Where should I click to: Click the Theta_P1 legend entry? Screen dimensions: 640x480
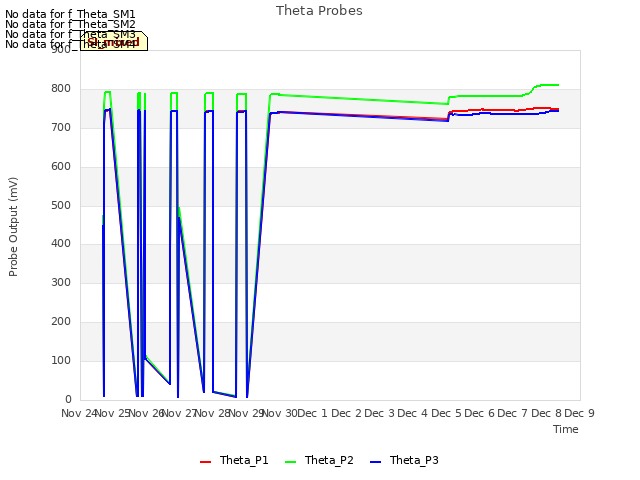pyautogui.click(x=234, y=460)
